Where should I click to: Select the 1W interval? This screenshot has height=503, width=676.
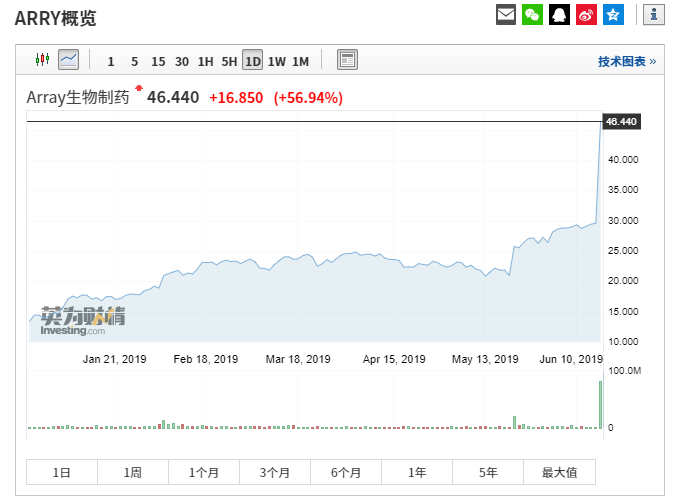(277, 62)
